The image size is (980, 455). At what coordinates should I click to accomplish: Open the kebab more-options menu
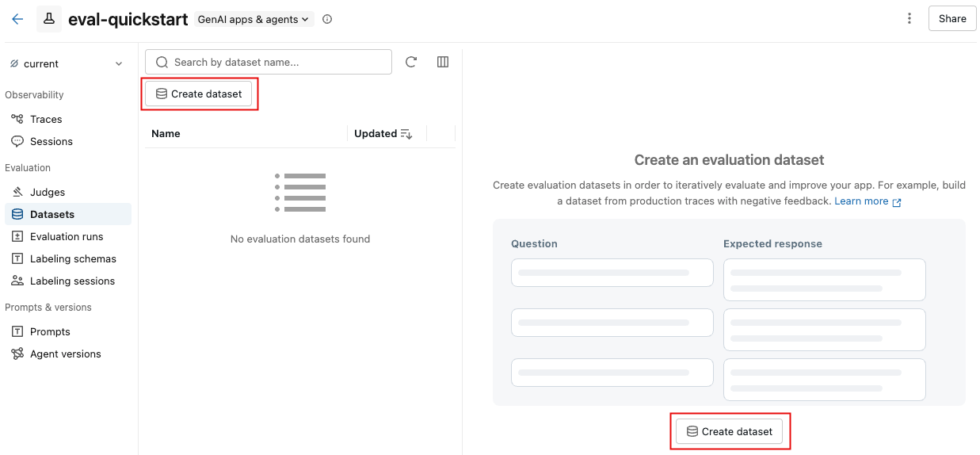click(909, 18)
